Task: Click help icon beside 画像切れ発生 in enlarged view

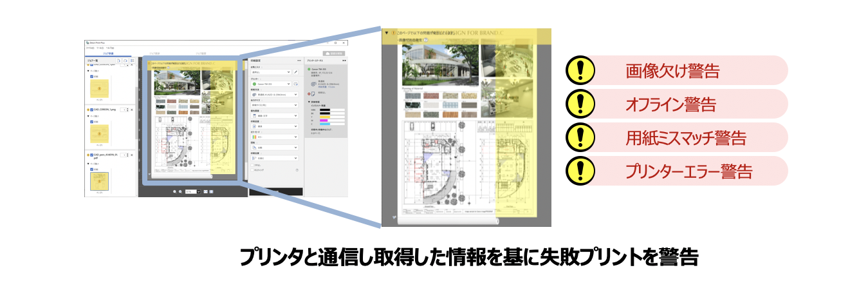Action: tap(425, 40)
